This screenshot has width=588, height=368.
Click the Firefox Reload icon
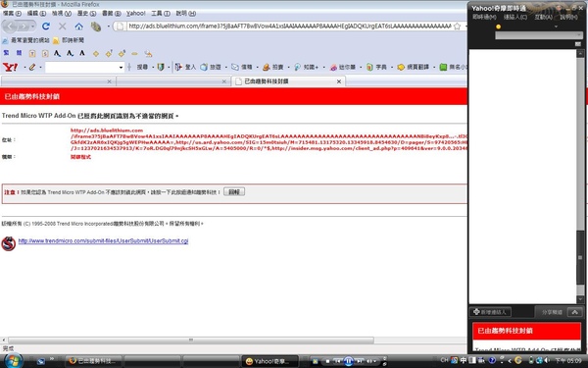[x=46, y=26]
